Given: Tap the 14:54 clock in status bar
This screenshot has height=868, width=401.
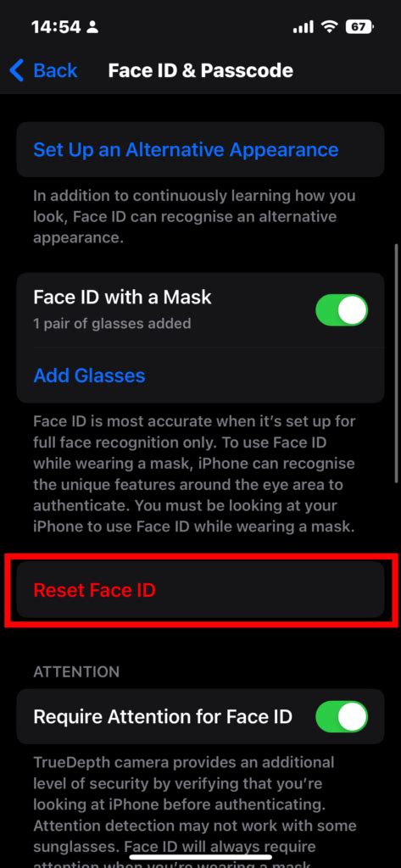Looking at the screenshot, I should [57, 26].
